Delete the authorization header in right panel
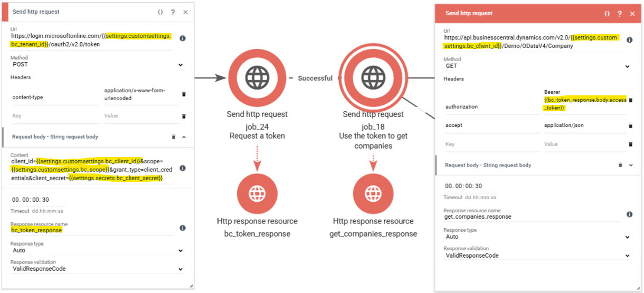 click(x=630, y=100)
